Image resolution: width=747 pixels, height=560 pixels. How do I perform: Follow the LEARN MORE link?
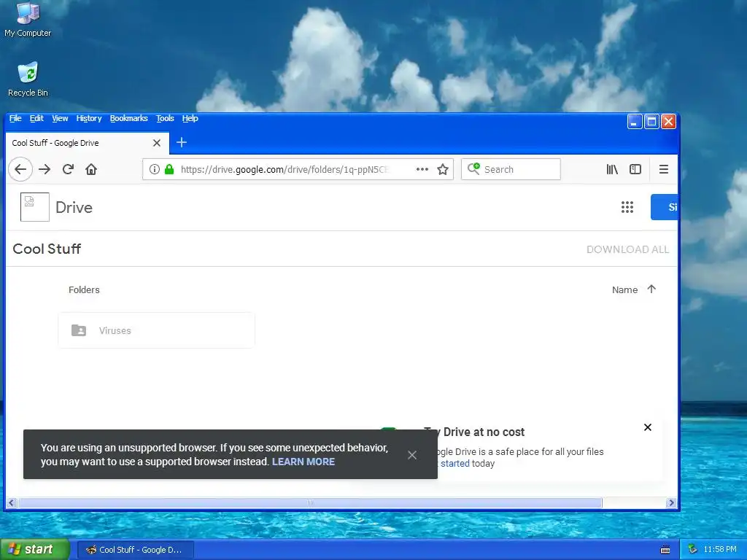(x=303, y=462)
